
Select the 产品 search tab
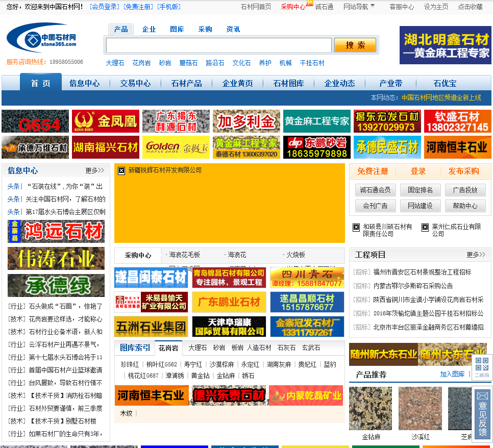pos(121,29)
